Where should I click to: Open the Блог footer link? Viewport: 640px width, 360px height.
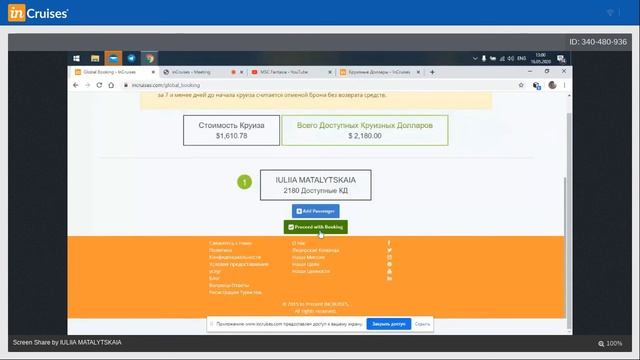coord(214,278)
